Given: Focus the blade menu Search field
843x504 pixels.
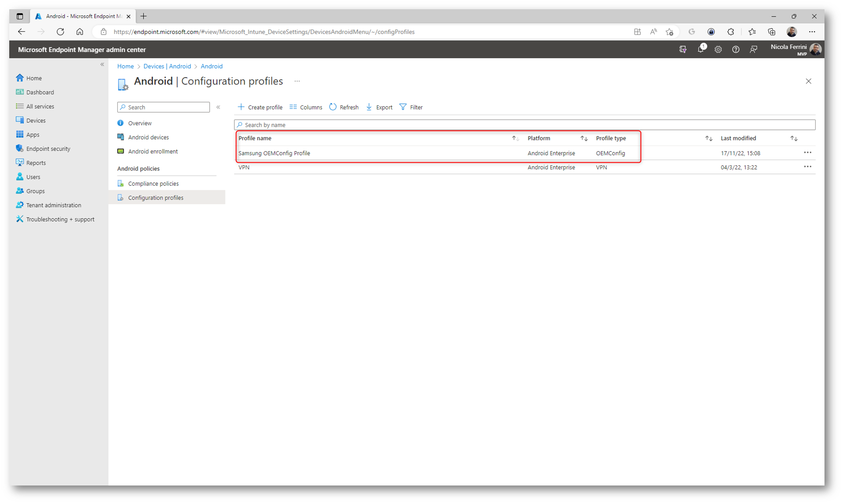Looking at the screenshot, I should 163,107.
